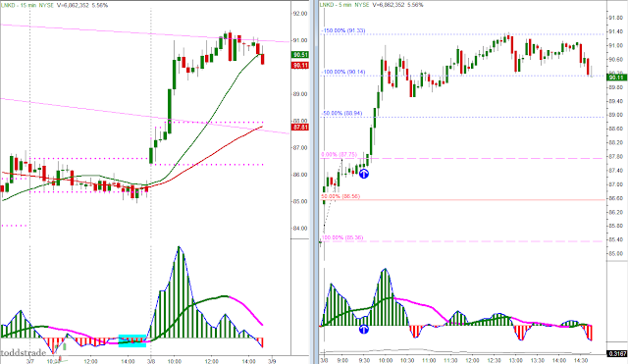The height and width of the screenshot is (364, 628).
Task: Select the -50.00% (88.94) Fibonacci label
Action: [342, 114]
